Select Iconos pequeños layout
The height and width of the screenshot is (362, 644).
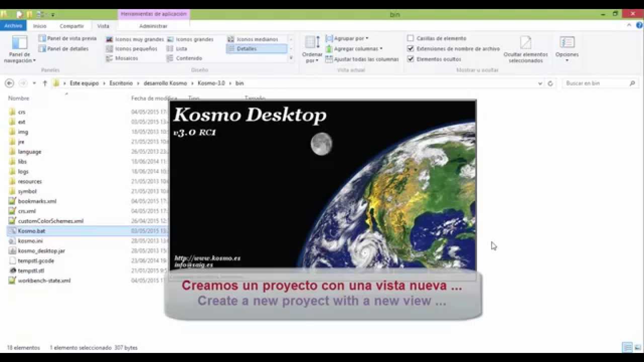tap(132, 49)
